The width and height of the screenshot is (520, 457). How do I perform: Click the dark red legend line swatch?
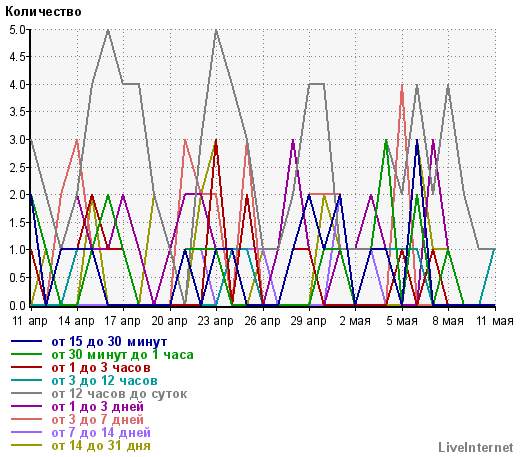pyautogui.click(x=27, y=367)
